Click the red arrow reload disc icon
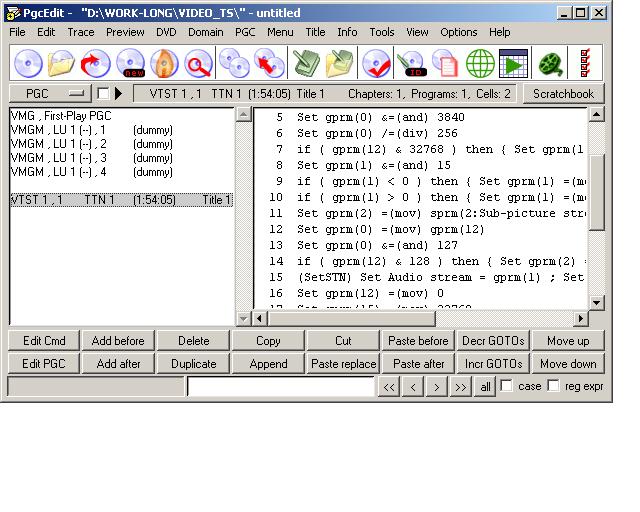 (95, 63)
